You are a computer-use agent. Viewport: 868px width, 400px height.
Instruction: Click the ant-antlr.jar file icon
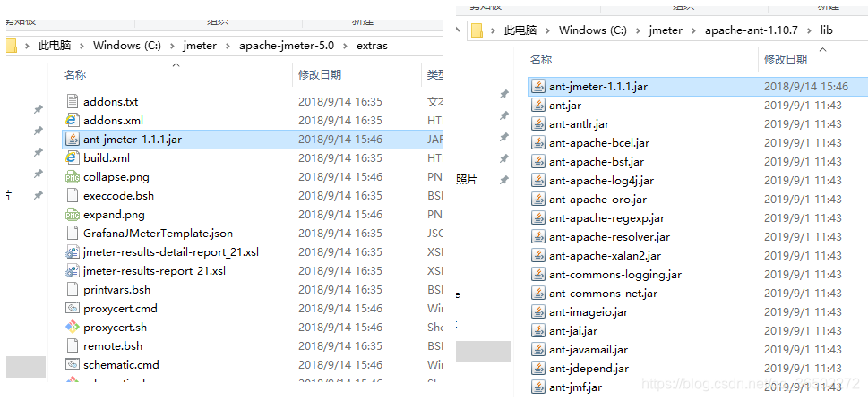click(x=538, y=123)
